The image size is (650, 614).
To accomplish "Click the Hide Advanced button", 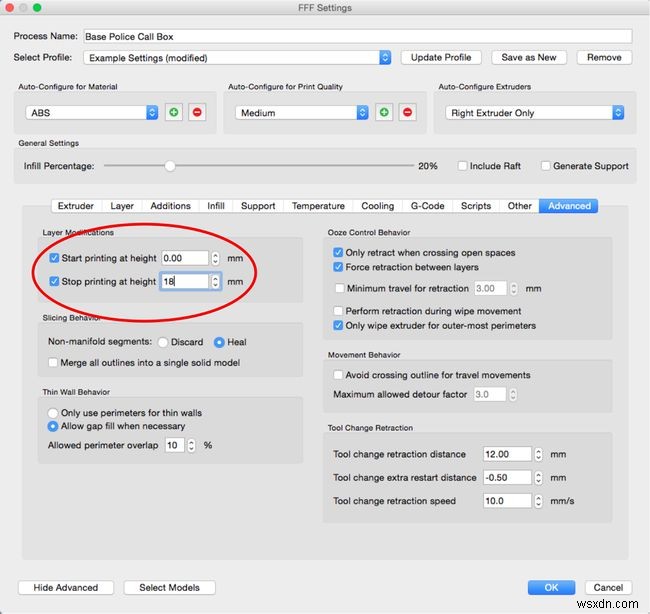I will tap(66, 587).
